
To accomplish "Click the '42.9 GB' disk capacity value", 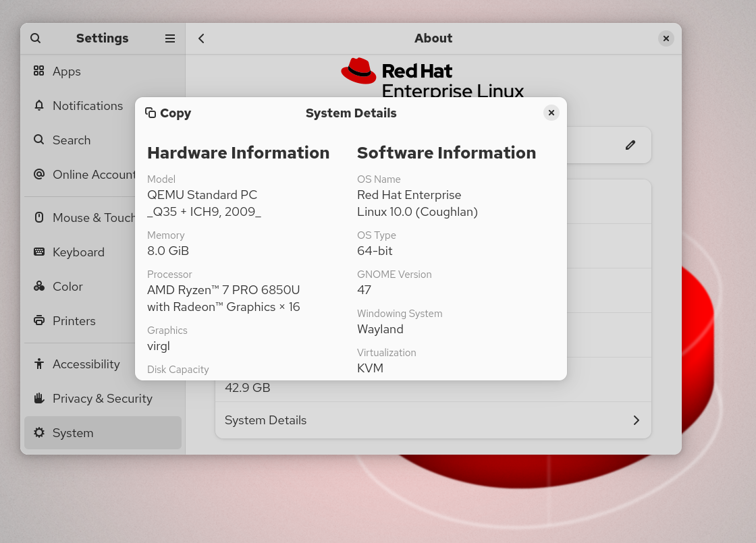I will (x=247, y=387).
